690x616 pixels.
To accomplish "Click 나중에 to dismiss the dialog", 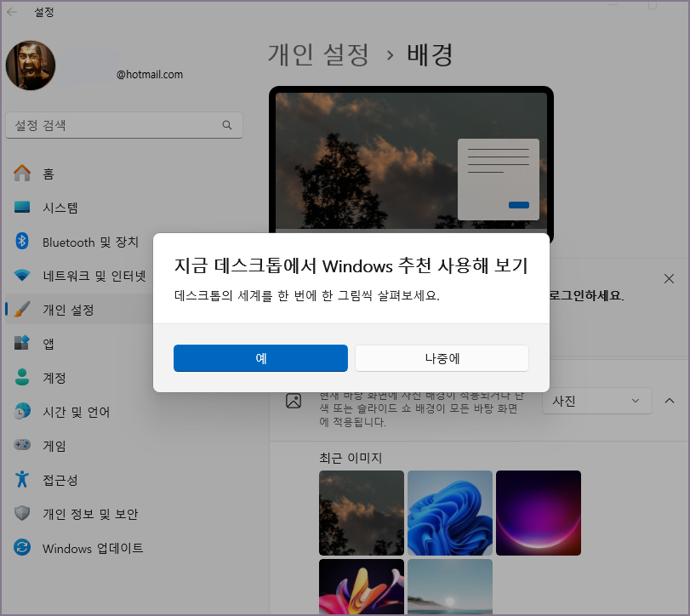I will tap(442, 358).
